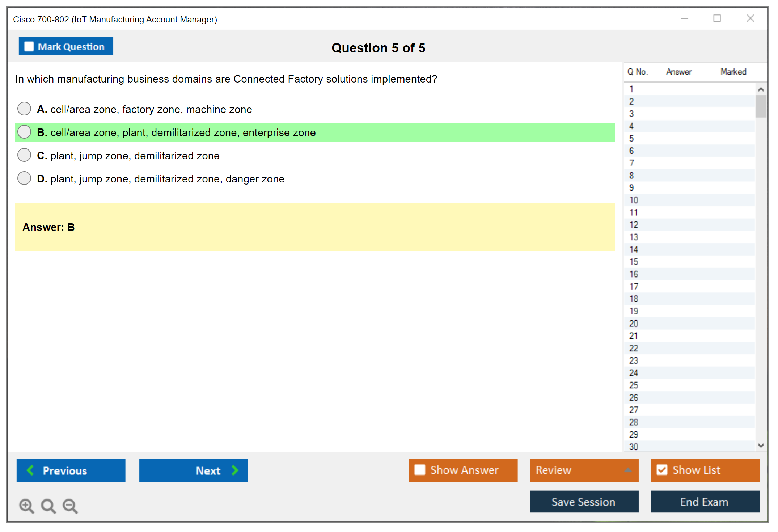Enable the Show Answer checkbox

coord(420,470)
